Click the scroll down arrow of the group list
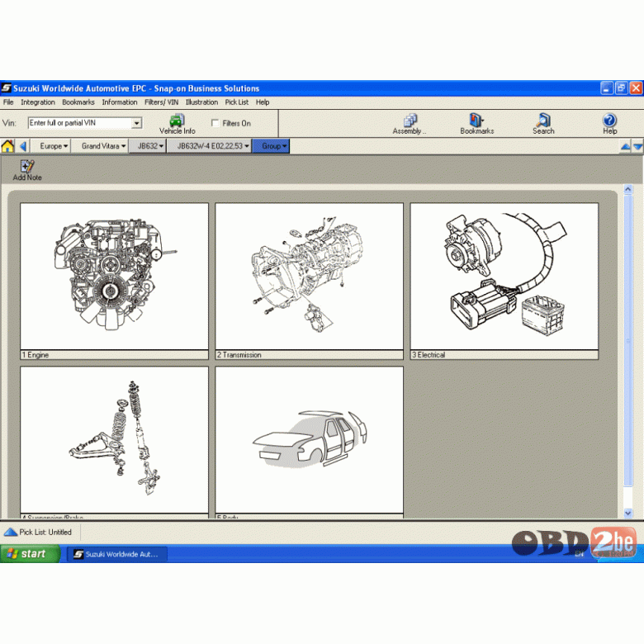644x644 pixels. coord(627,513)
